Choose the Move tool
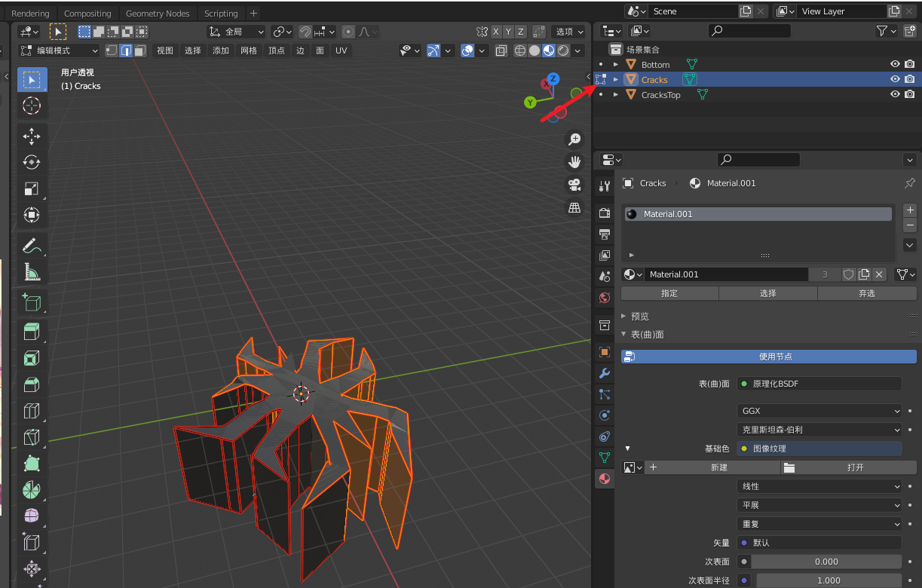This screenshot has height=588, width=922. tap(32, 136)
